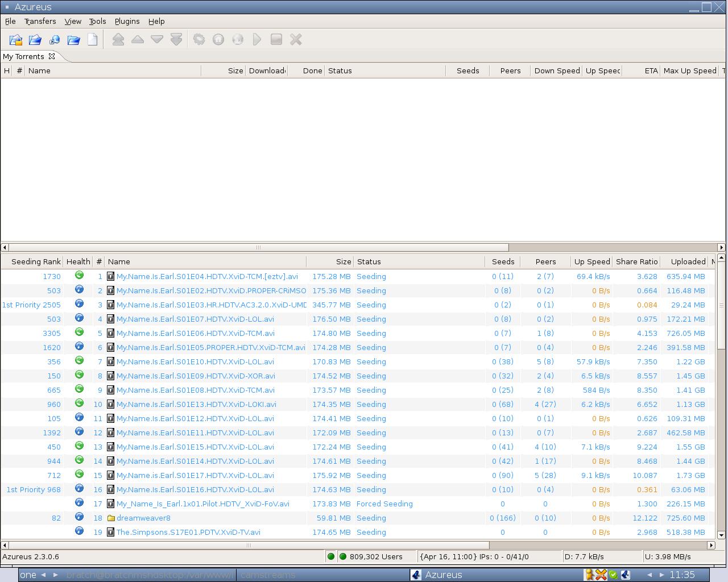Click the Max Up Speed column header

point(689,70)
